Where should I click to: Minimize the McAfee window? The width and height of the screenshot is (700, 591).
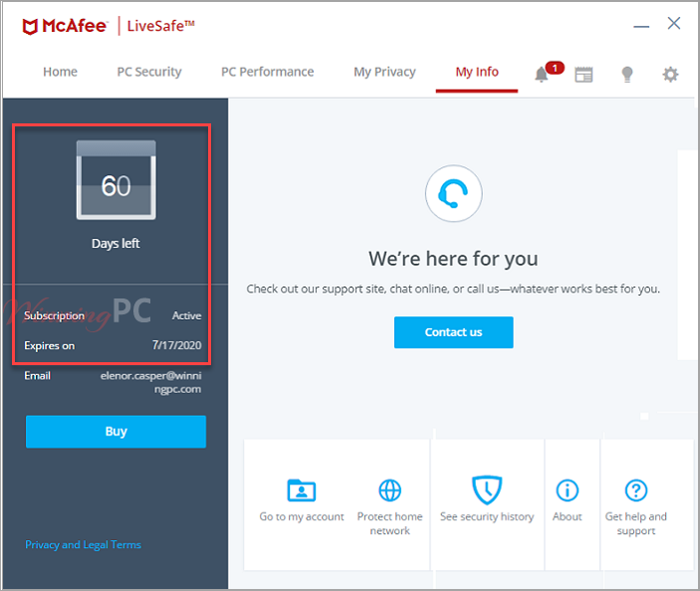[641, 26]
